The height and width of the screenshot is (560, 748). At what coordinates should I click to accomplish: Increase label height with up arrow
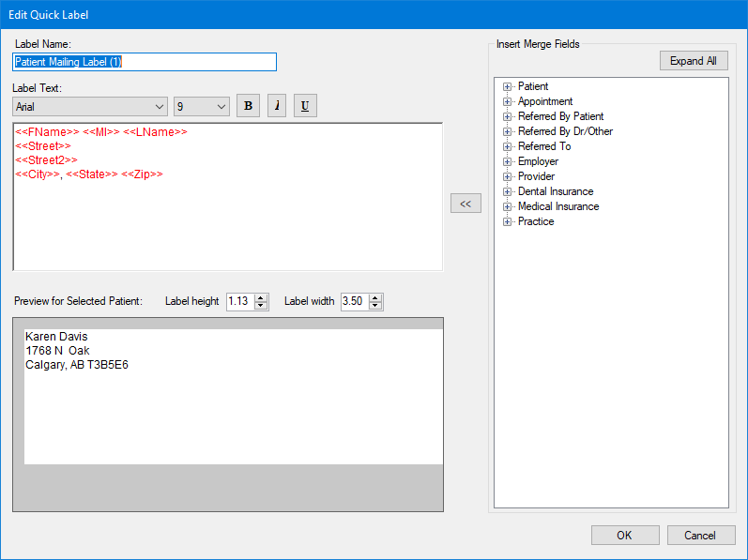click(x=261, y=297)
